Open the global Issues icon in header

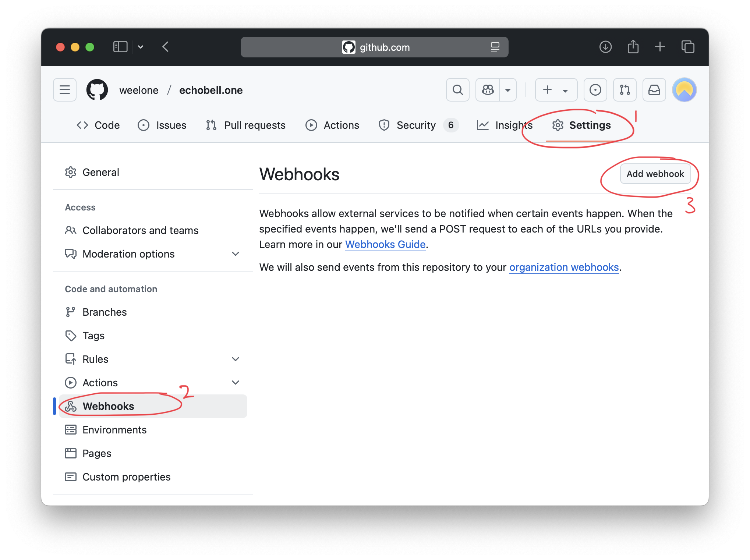coord(595,90)
